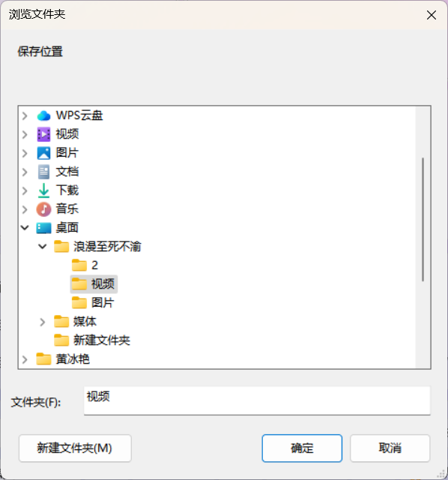Click the 新建文件夹(M) button

pyautogui.click(x=75, y=448)
